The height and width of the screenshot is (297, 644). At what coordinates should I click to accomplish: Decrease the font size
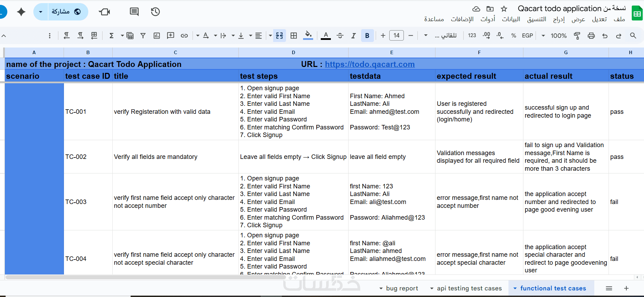[410, 35]
